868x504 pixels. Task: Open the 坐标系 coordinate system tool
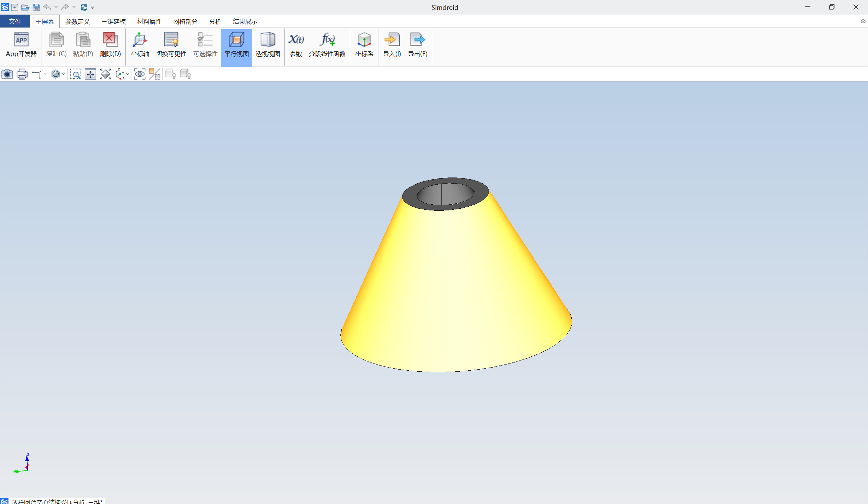364,45
